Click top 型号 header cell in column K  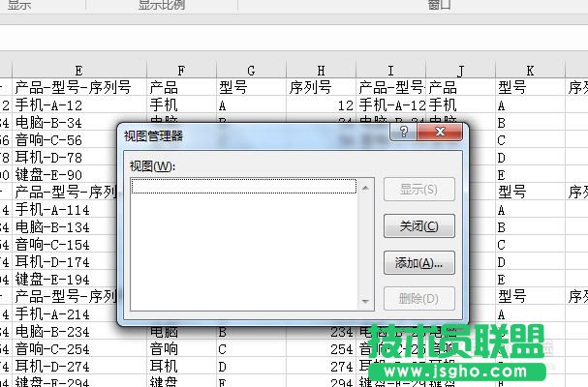tap(530, 88)
